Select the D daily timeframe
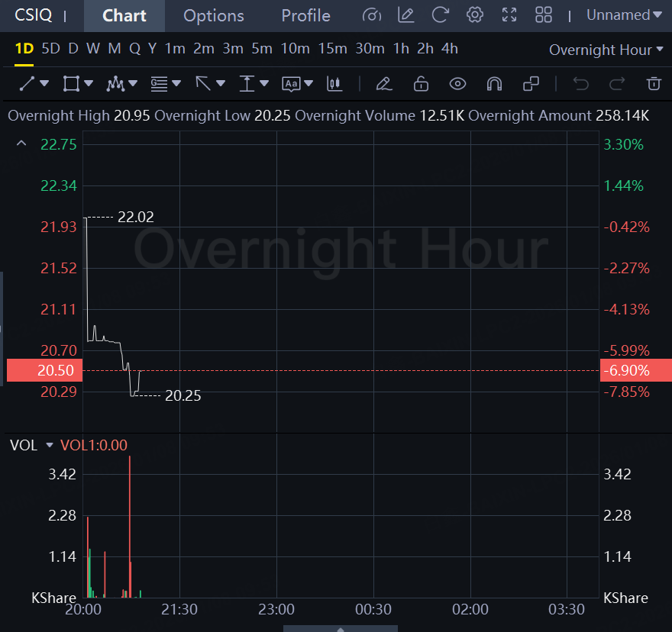The width and height of the screenshot is (672, 632). coord(73,49)
